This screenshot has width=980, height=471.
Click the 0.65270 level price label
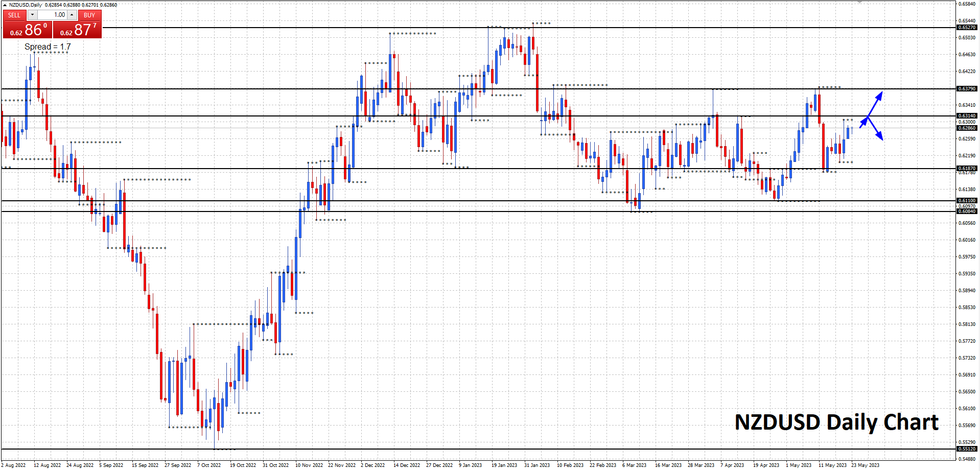[x=967, y=28]
